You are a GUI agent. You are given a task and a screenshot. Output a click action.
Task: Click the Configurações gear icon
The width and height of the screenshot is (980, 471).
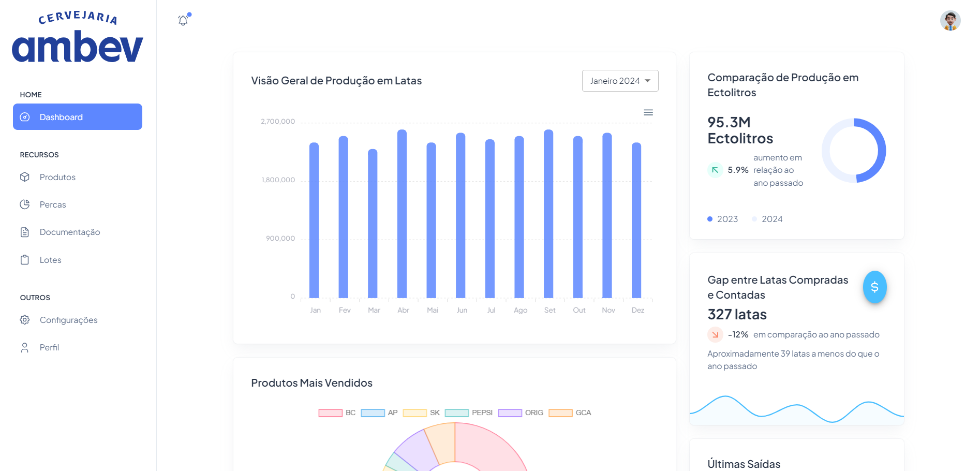[x=25, y=320]
